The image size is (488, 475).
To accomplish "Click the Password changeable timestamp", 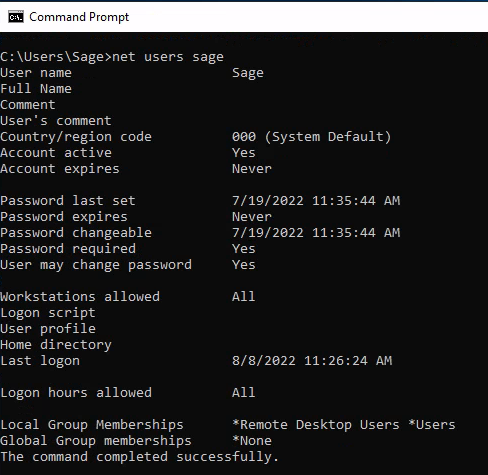I will coord(316,233).
